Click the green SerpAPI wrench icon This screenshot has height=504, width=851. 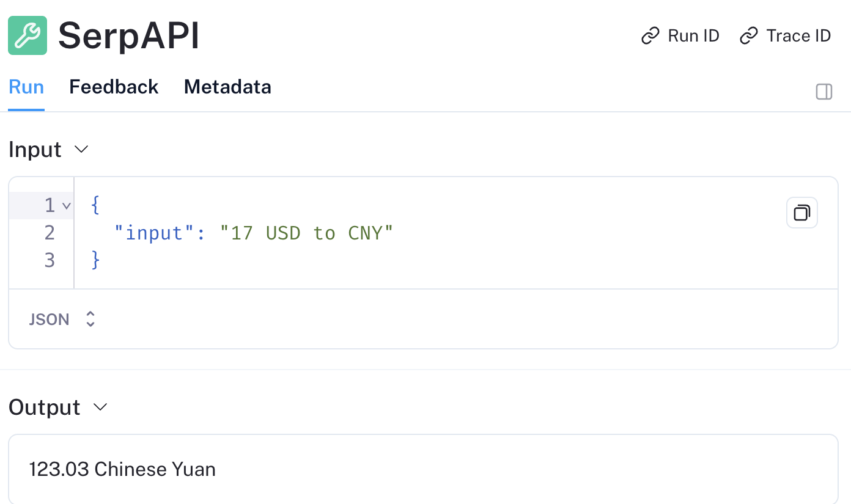coord(28,35)
